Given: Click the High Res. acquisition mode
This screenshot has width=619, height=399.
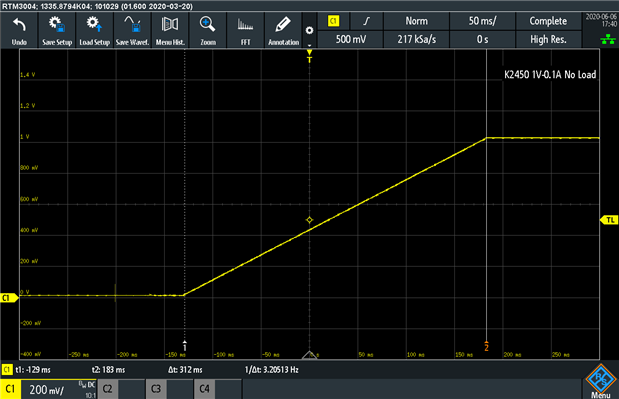Looking at the screenshot, I should click(548, 39).
